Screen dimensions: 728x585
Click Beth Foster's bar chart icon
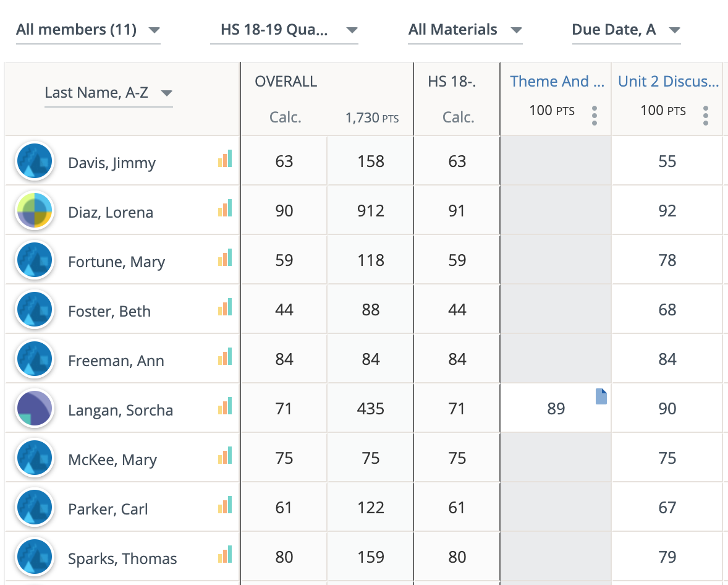[225, 307]
